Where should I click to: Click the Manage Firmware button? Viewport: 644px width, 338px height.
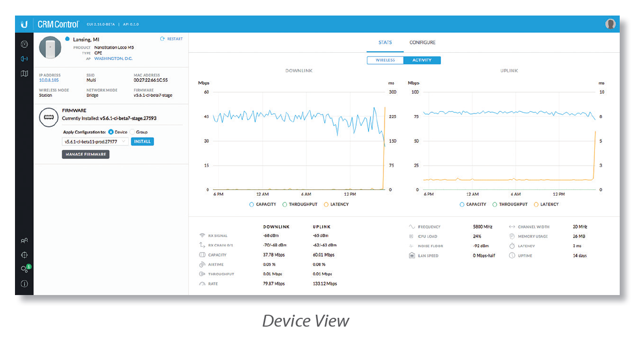coord(86,154)
